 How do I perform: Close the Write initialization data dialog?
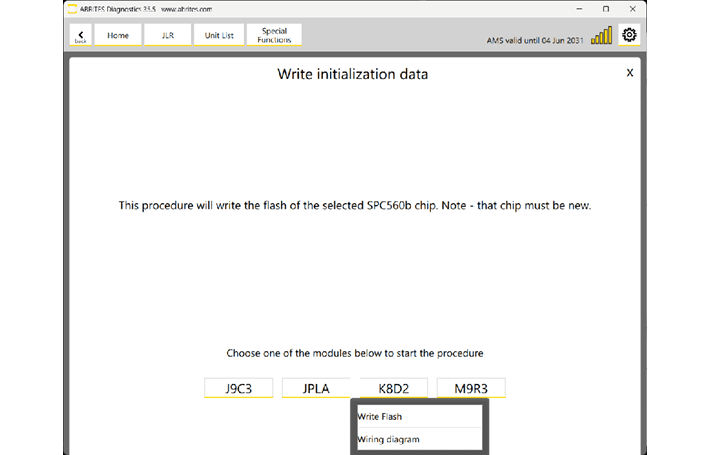click(x=629, y=73)
